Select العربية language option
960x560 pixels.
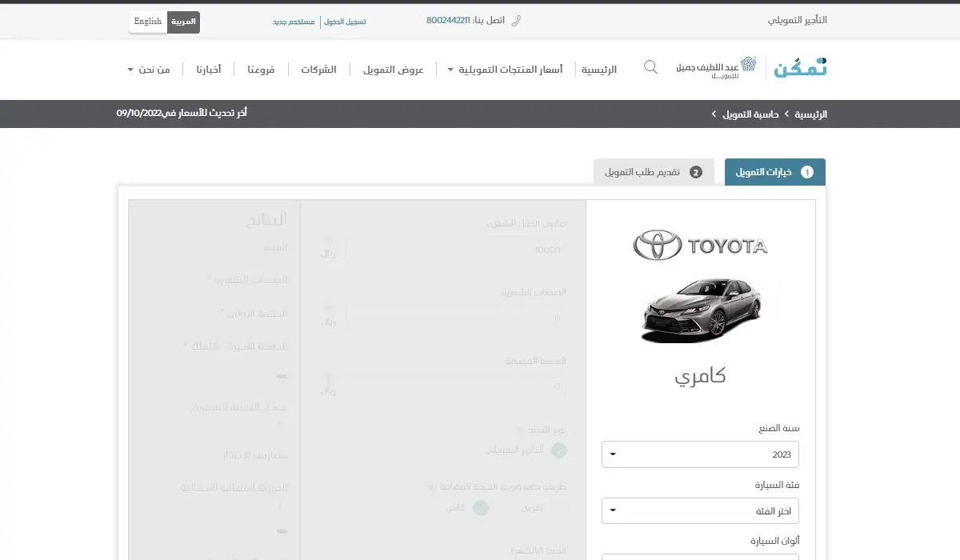(183, 22)
